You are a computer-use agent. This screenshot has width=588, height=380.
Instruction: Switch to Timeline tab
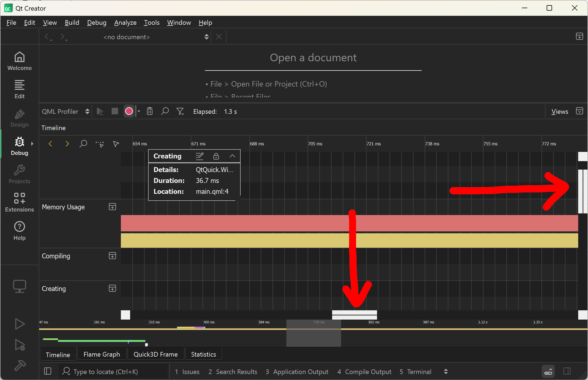click(58, 354)
